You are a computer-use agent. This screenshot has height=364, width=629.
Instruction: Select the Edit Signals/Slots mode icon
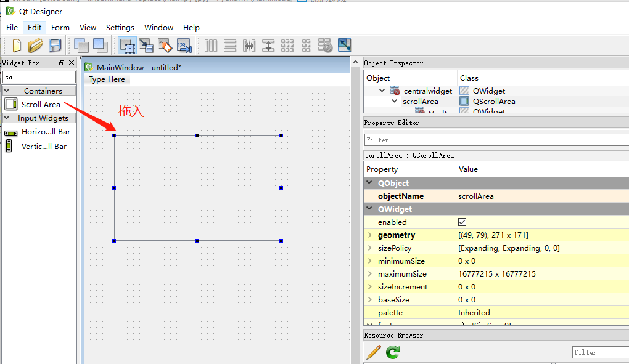146,46
